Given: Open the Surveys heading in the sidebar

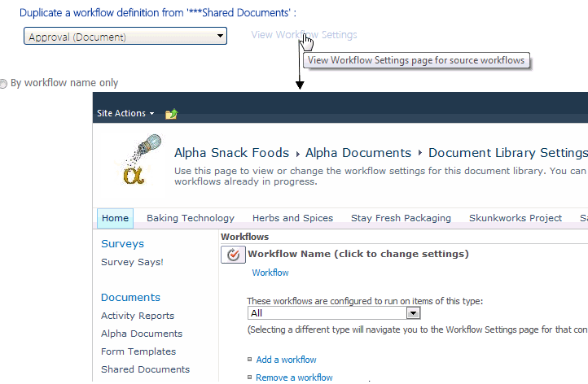Looking at the screenshot, I should pos(123,243).
